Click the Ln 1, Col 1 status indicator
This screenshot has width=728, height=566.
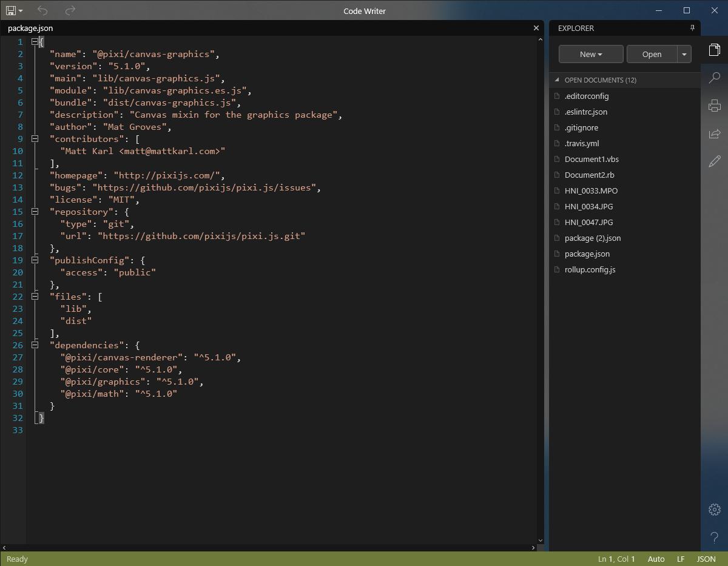616,559
